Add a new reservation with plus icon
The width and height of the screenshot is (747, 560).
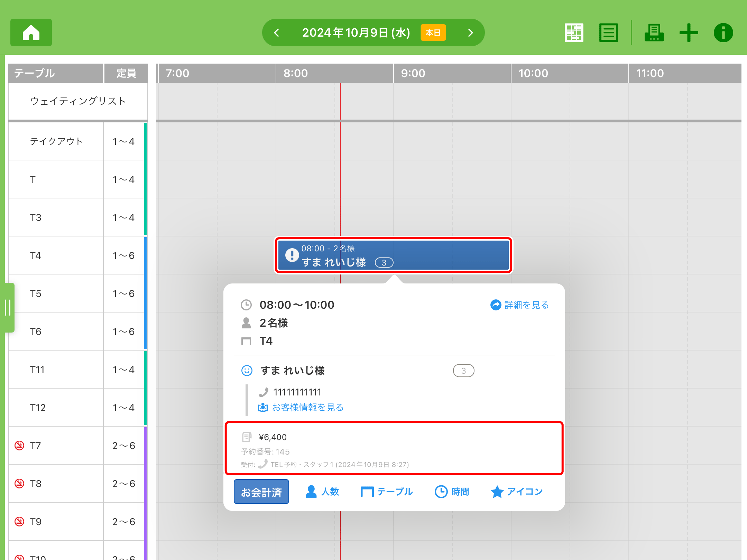point(689,33)
